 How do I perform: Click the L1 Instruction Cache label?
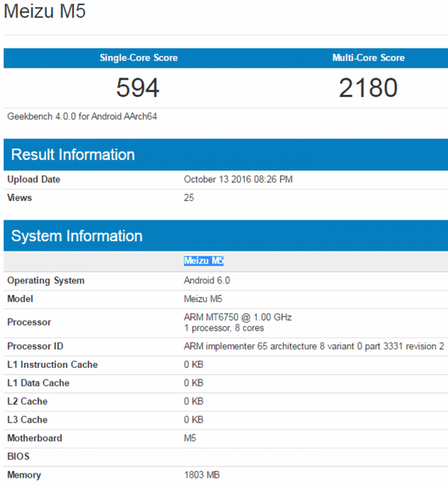[52, 365]
